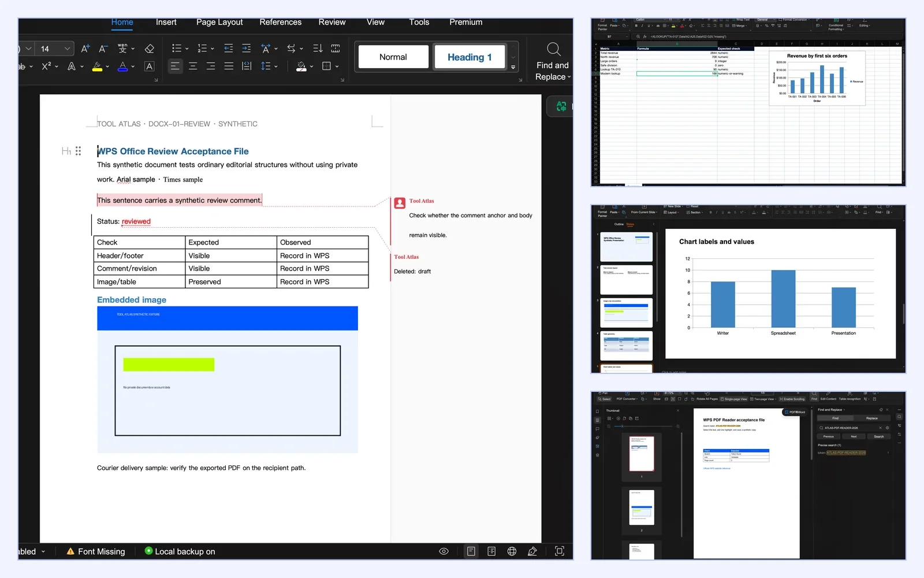Click Search in PDF Find panel
The height and width of the screenshot is (578, 924).
[878, 436]
